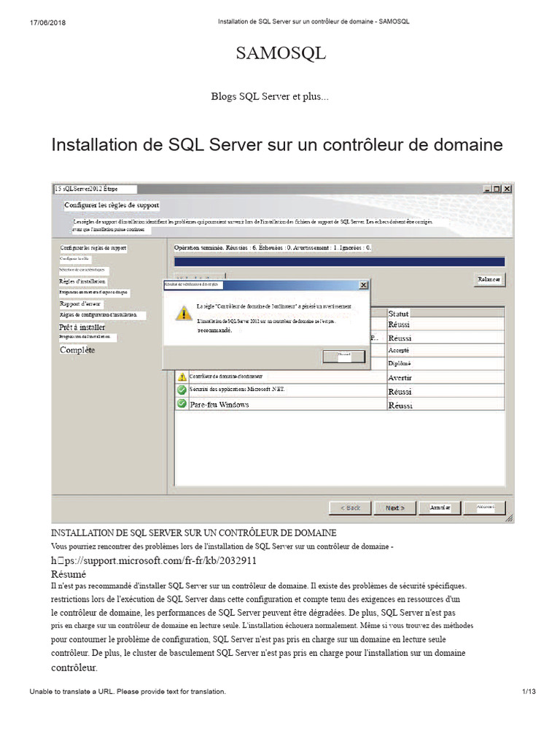560x747 pixels.
Task: Select 'Rapport d'erreur' step in sidebar
Action: 80,303
